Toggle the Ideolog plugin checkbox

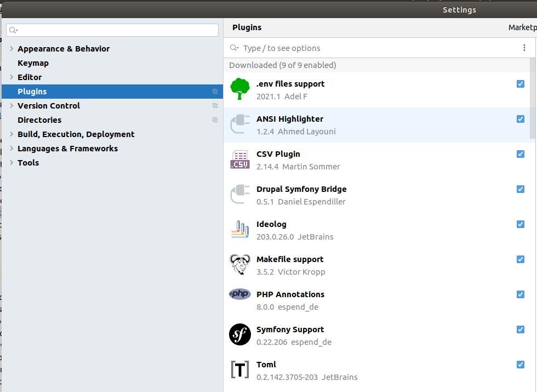(x=521, y=224)
